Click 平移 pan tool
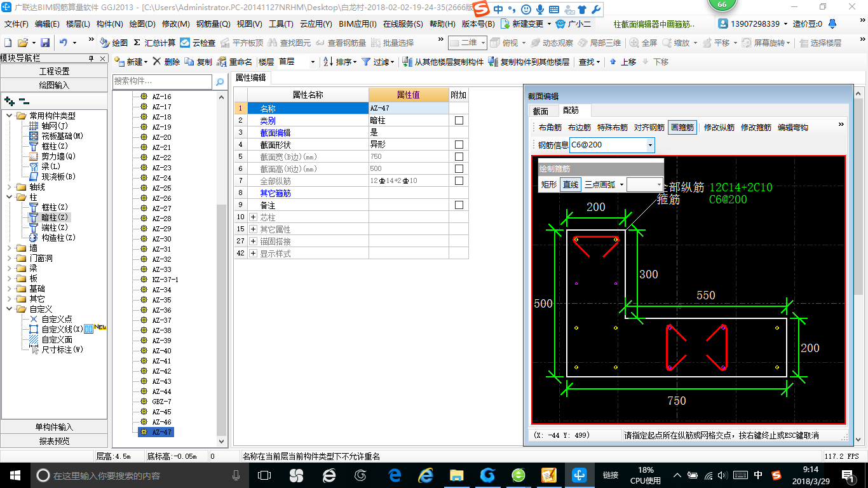 [716, 43]
